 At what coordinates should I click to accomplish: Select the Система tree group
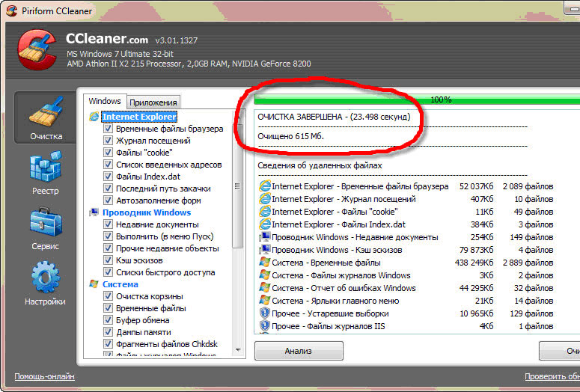coord(120,284)
